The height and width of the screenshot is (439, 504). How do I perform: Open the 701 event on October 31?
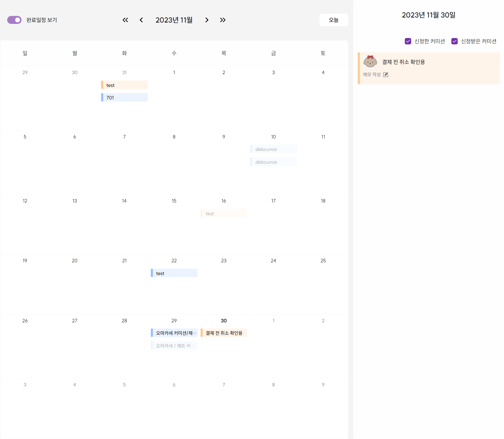[x=124, y=98]
